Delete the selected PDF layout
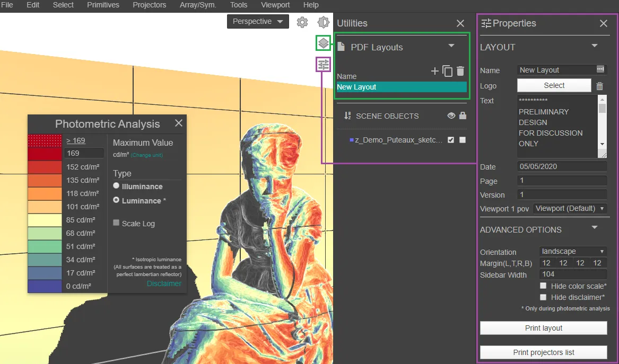 [x=460, y=71]
